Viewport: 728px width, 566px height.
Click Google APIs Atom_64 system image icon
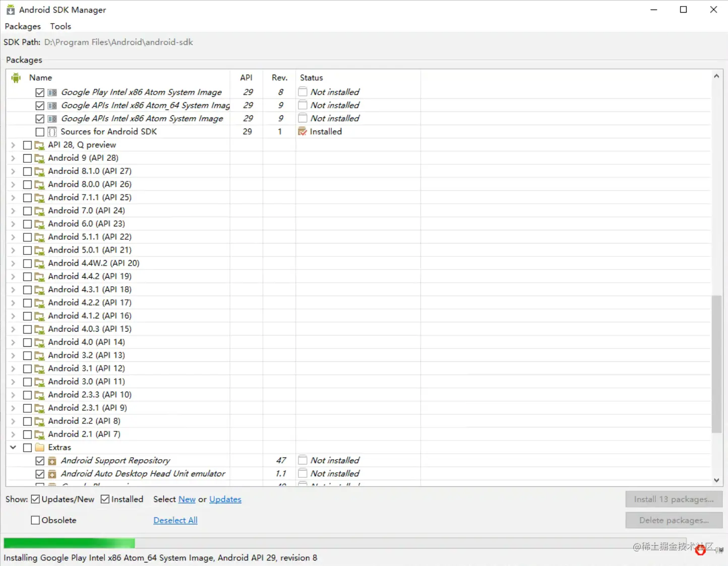tap(52, 105)
